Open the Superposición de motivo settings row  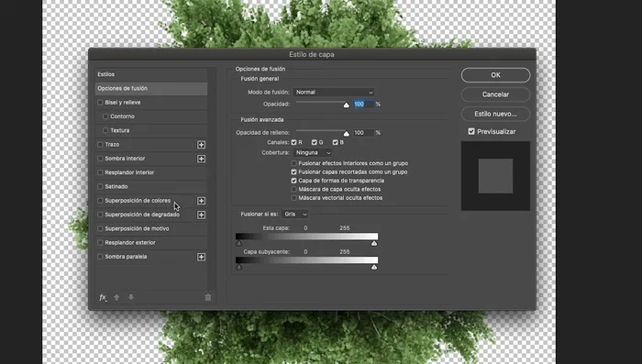[151, 228]
